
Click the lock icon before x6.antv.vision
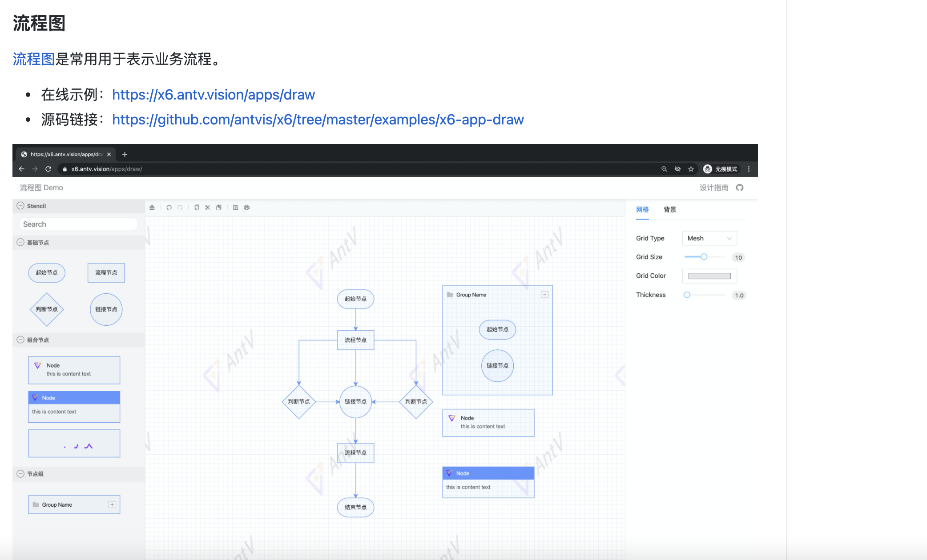(x=65, y=169)
